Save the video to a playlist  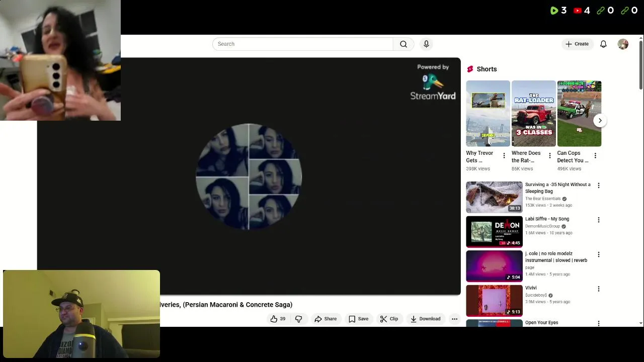pos(359,319)
